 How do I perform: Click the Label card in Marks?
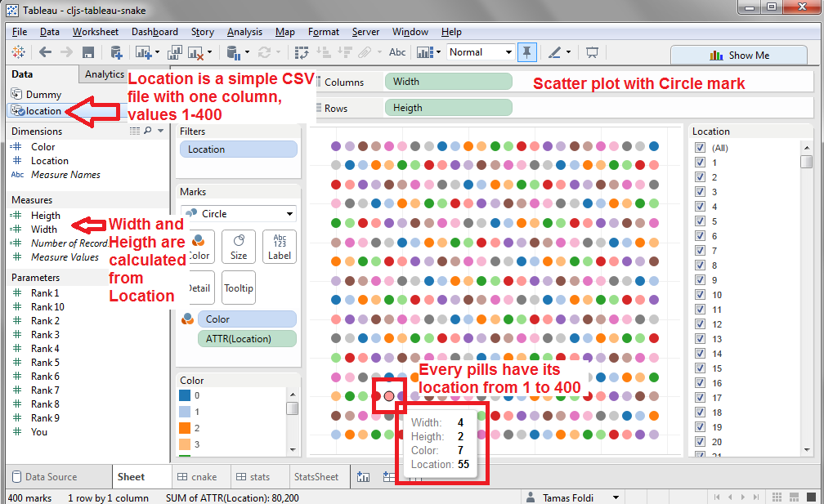(280, 247)
